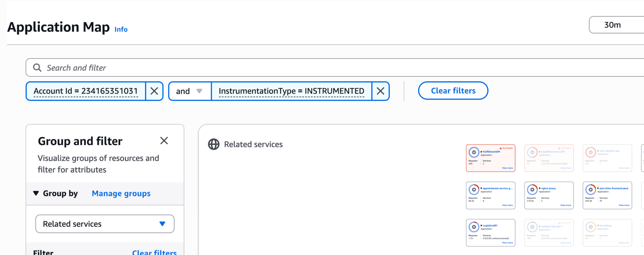
Task: Collapse the Group by section
Action: (36, 193)
